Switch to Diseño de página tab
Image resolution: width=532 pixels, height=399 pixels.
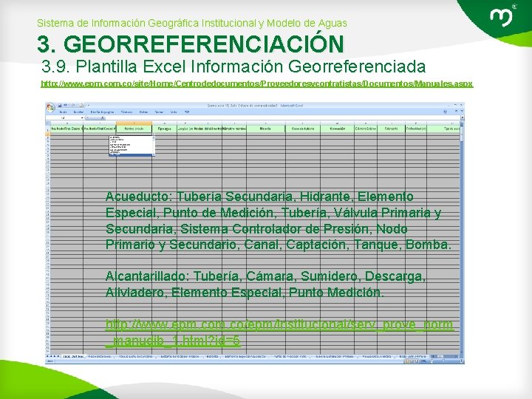click(x=102, y=112)
